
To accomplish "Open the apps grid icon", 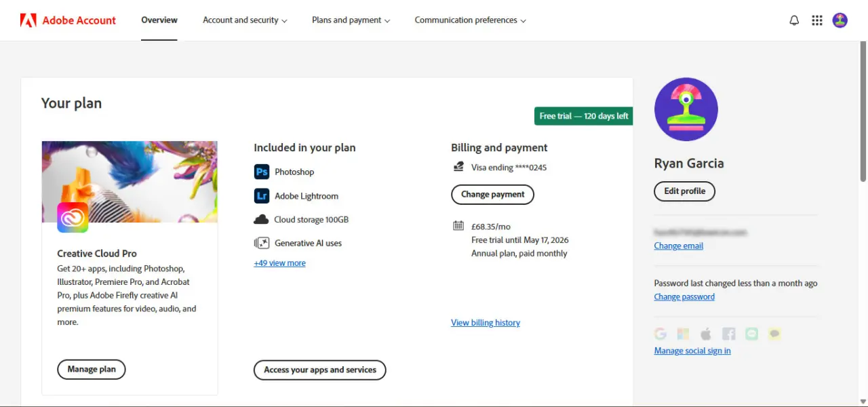I will tap(817, 20).
